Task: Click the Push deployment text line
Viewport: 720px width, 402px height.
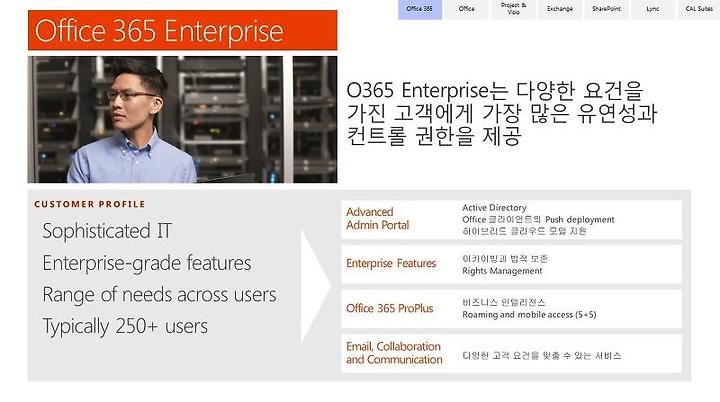Action: [538, 220]
